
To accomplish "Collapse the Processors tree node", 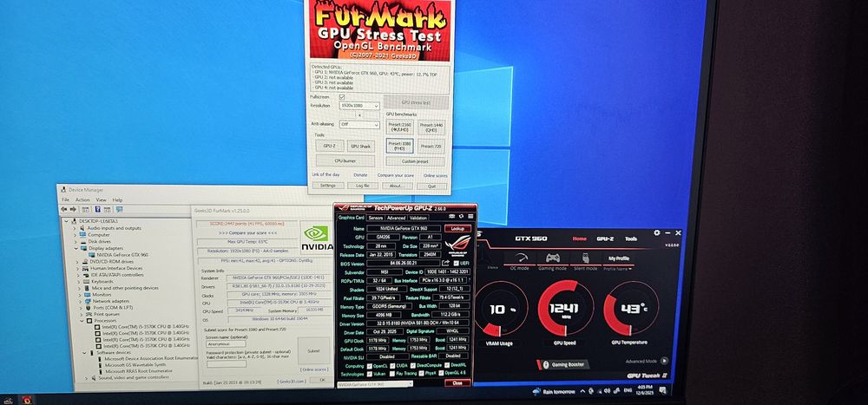I will tap(82, 321).
